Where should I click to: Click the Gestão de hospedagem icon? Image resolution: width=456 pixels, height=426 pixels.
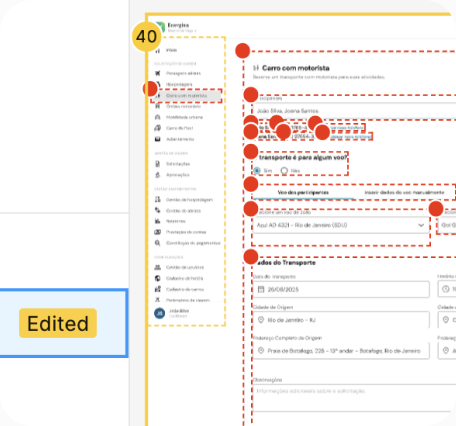pyautogui.click(x=158, y=199)
